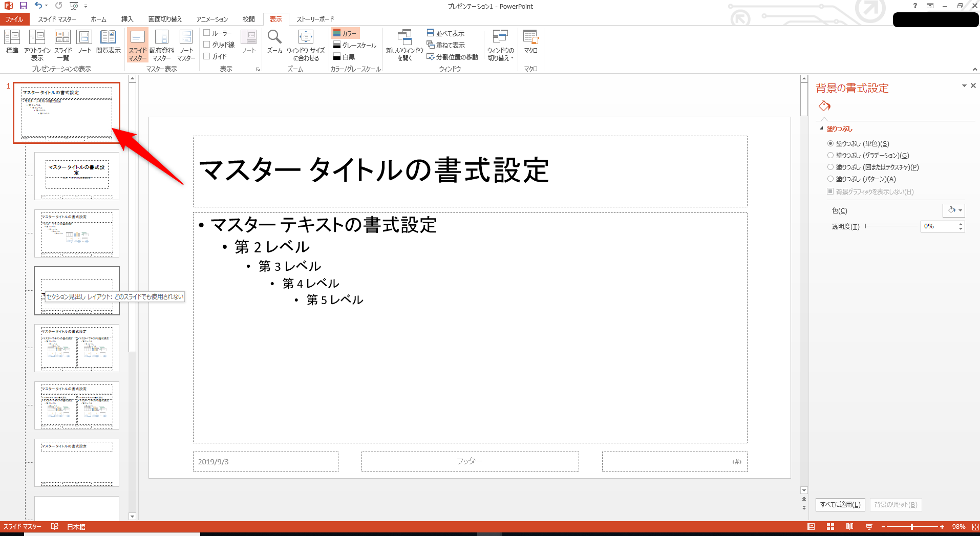Click the spell check icon in status bar
The height and width of the screenshot is (536, 980).
(x=55, y=527)
